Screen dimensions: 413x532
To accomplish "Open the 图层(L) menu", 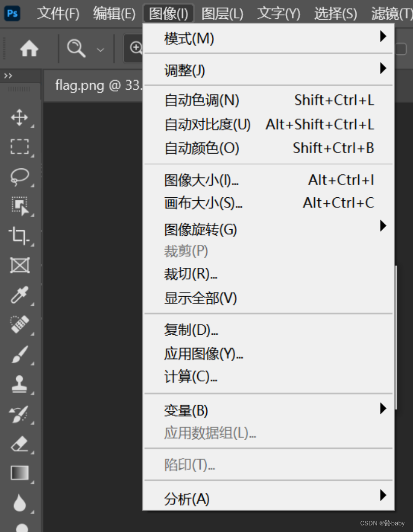I will tap(222, 14).
